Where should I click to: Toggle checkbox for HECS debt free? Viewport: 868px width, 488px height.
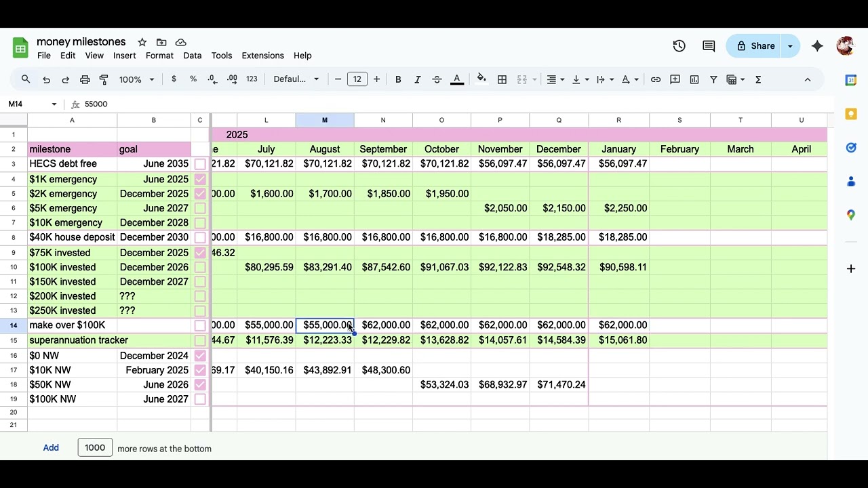pyautogui.click(x=200, y=164)
